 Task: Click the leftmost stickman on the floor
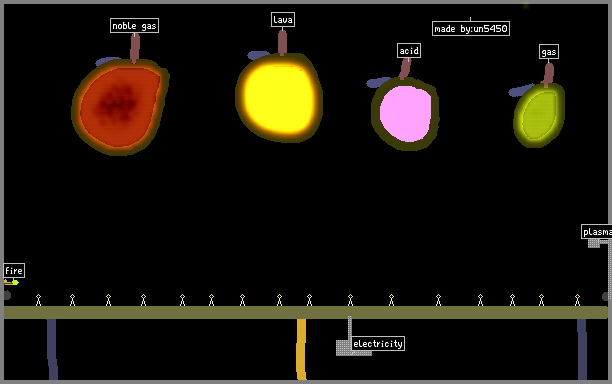(x=38, y=300)
